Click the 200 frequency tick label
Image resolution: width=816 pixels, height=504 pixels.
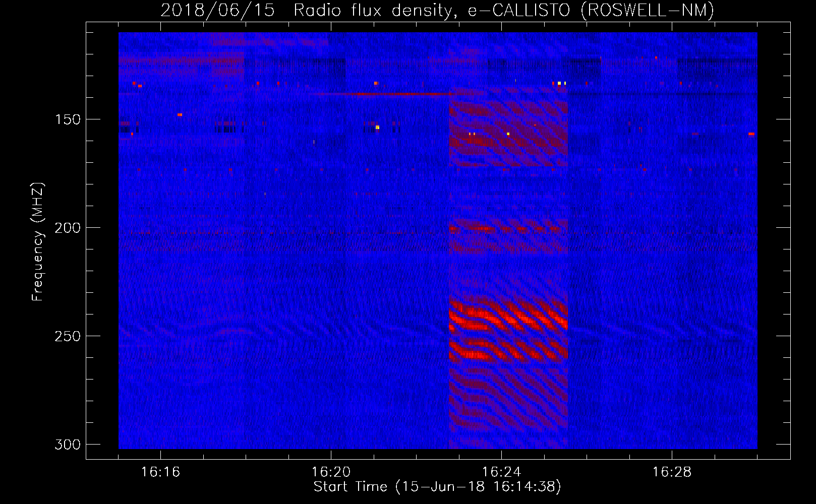point(67,228)
